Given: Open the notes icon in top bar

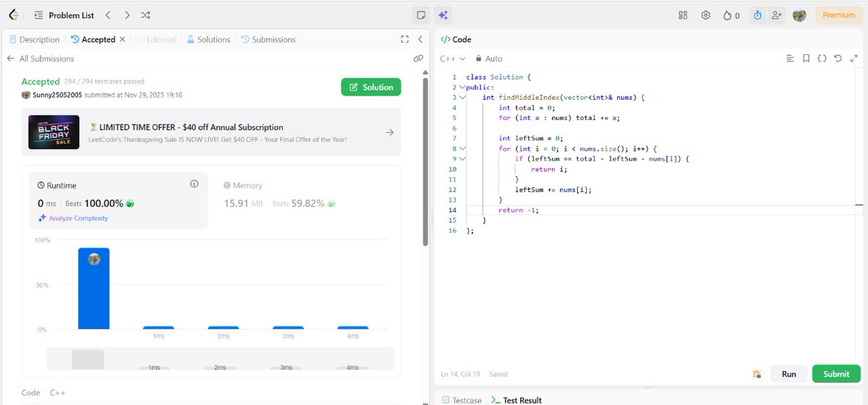Looking at the screenshot, I should pos(421,14).
